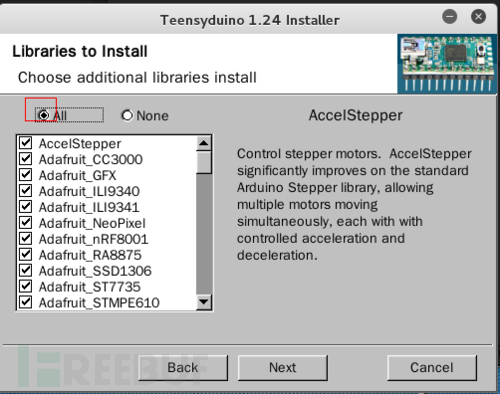This screenshot has height=394, width=500.
Task: Click the library list scroll up arrow
Action: point(204,143)
